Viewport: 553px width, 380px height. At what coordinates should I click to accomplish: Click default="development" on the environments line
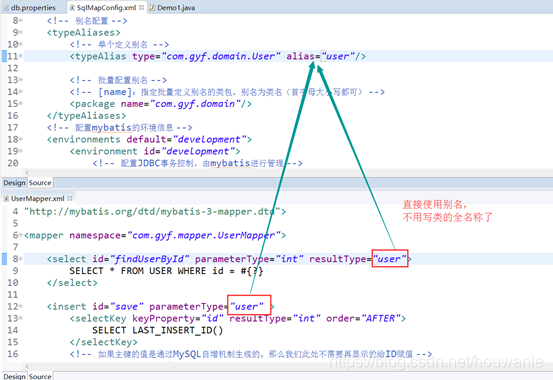coord(186,139)
